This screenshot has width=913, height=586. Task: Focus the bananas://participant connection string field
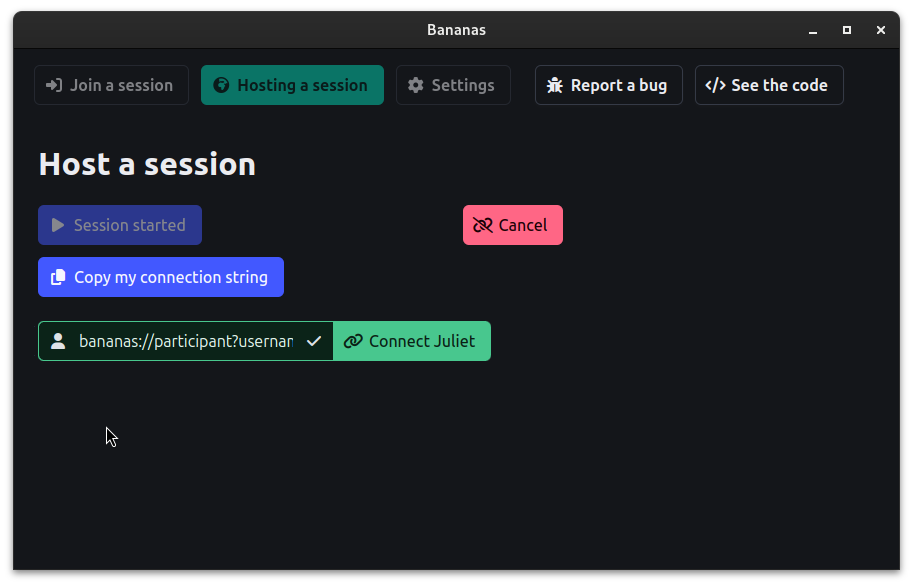tap(186, 341)
